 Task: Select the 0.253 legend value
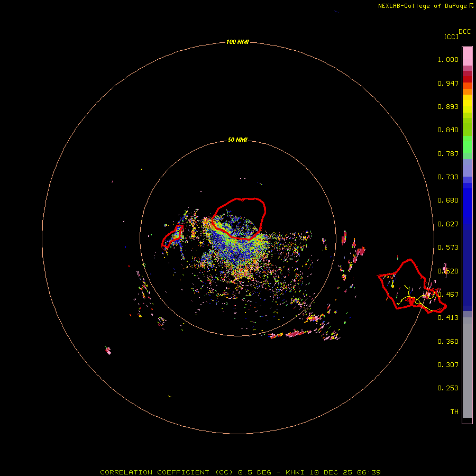point(448,388)
